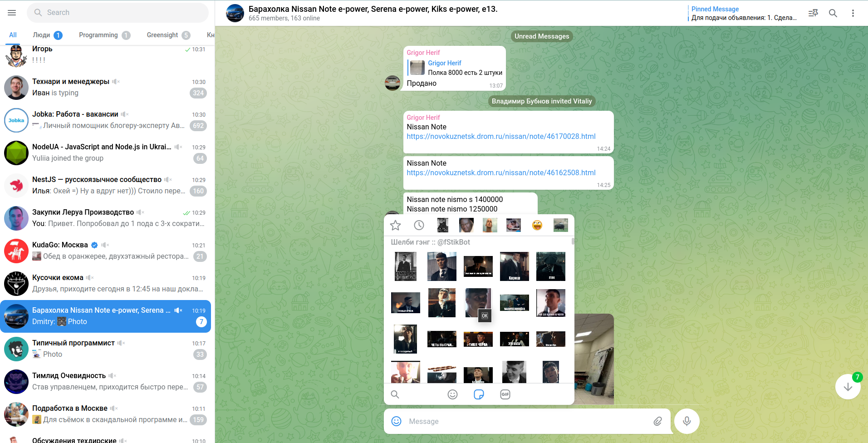Screen dimensions: 868x443
Task: Open the hamburger main menu
Action: (12, 13)
